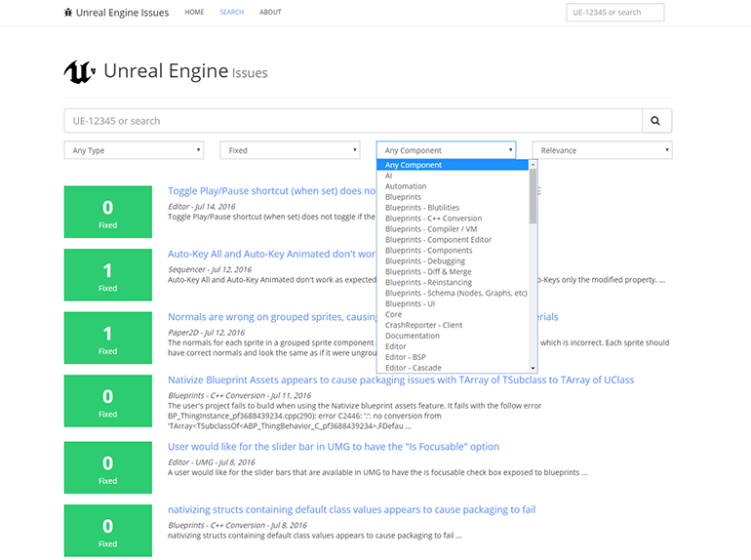Image resolution: width=751 pixels, height=560 pixels.
Task: Select Any Component option in list
Action: pyautogui.click(x=453, y=165)
